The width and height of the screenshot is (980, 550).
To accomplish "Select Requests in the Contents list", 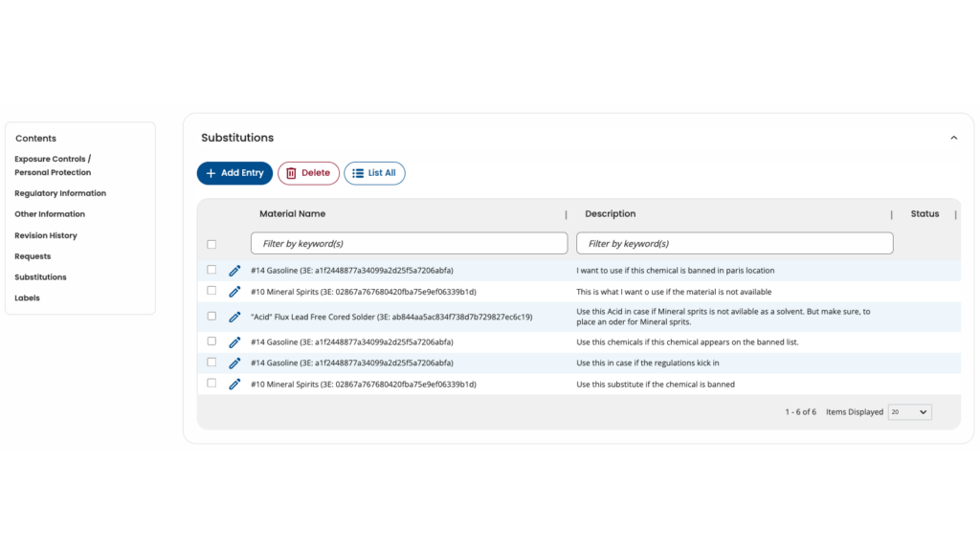I will tap(33, 256).
